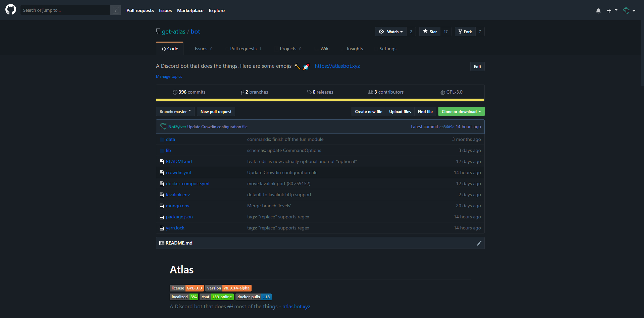Star the repository

[430, 32]
